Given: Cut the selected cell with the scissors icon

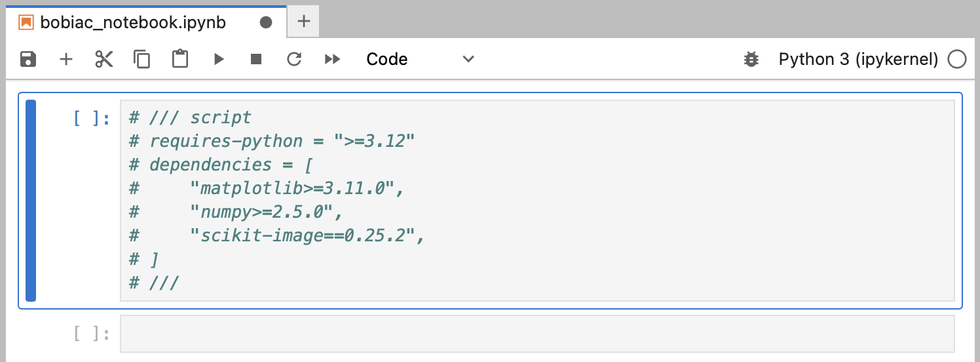Looking at the screenshot, I should (x=104, y=59).
